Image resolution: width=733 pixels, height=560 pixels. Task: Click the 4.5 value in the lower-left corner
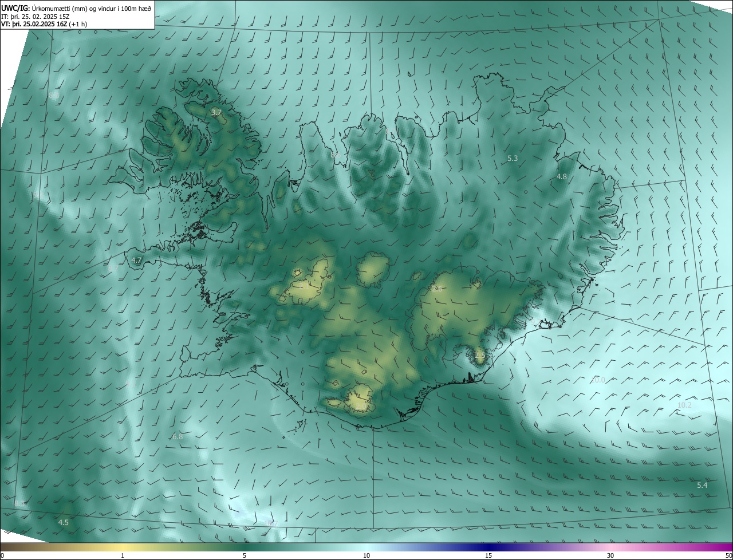coord(64,522)
